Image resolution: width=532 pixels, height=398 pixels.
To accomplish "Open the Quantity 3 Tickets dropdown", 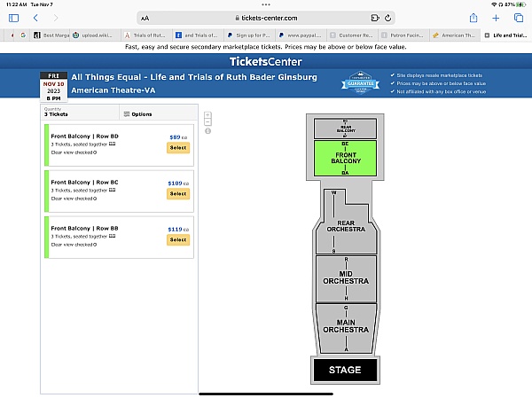I will (x=80, y=112).
